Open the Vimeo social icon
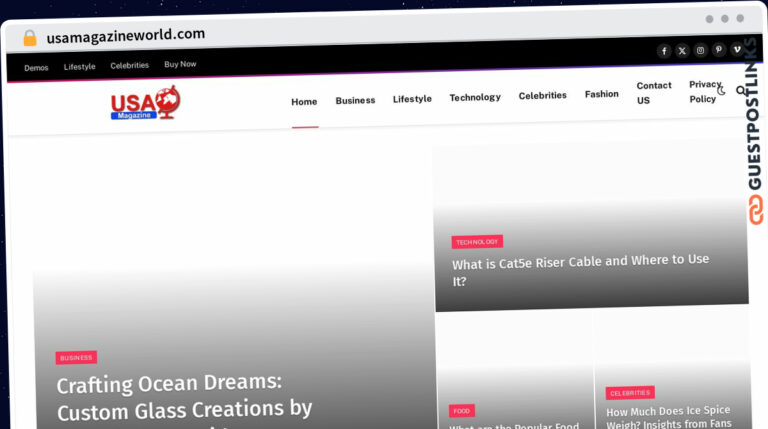The width and height of the screenshot is (768, 429). pos(737,49)
